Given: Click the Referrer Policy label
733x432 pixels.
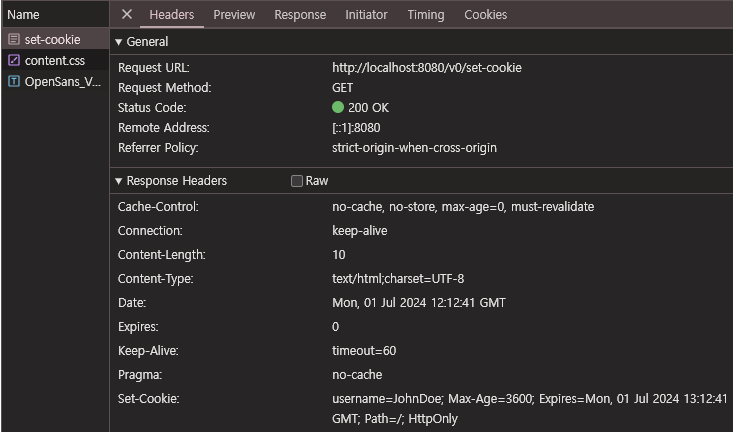Looking at the screenshot, I should coord(158,148).
